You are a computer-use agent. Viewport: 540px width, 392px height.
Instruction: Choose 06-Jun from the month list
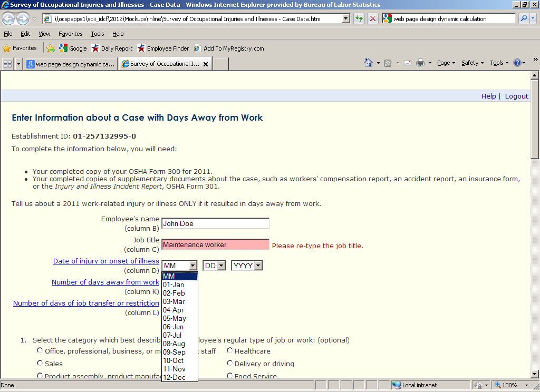(x=173, y=327)
